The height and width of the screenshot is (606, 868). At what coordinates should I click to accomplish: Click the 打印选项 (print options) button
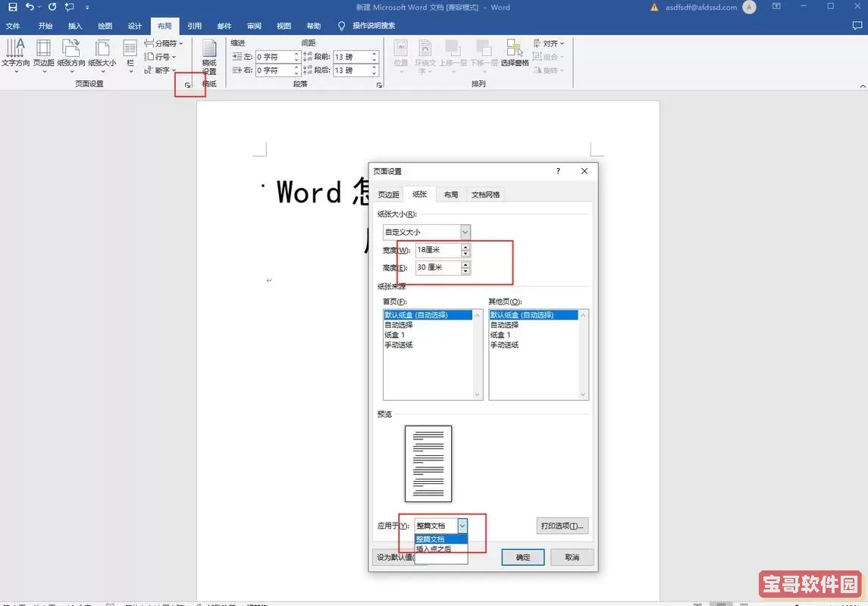[x=562, y=526]
